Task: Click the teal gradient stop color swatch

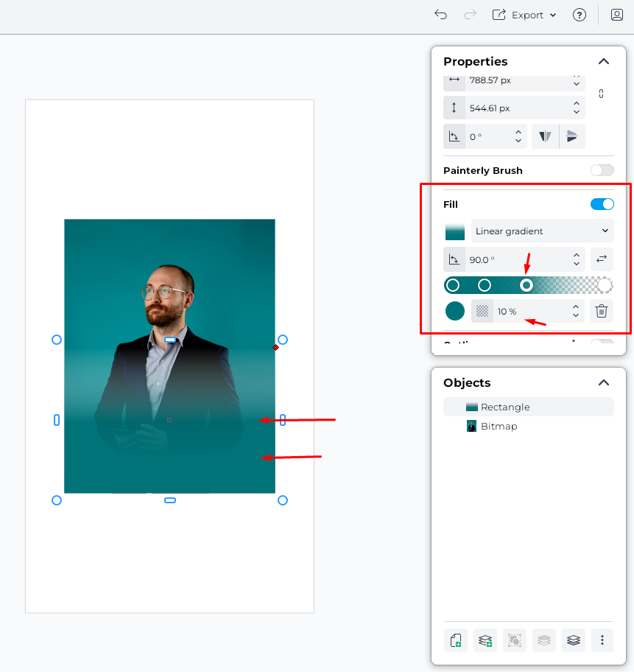Action: coord(455,311)
